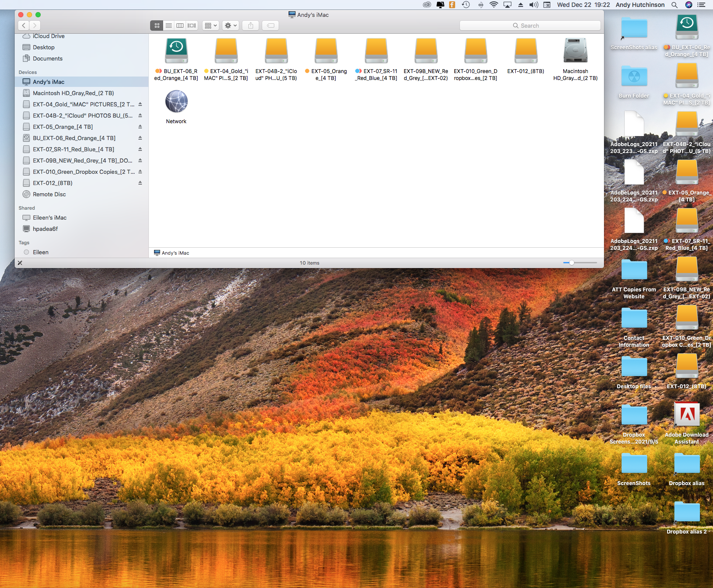Open Notification Center
This screenshot has width=713, height=588.
point(701,5)
